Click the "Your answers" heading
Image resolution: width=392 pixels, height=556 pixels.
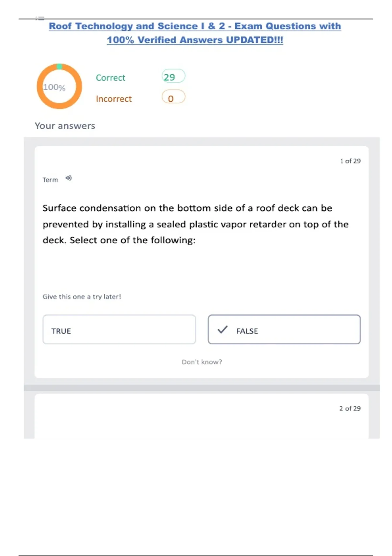click(65, 126)
